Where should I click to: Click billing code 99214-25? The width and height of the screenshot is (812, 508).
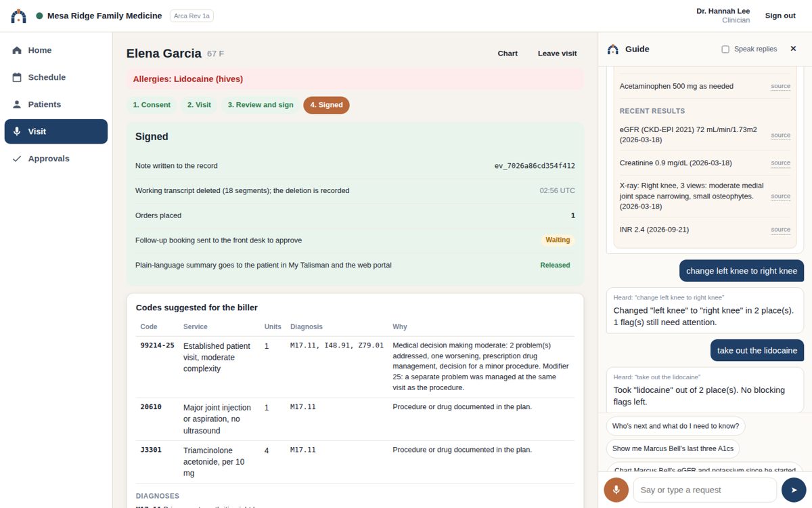[157, 345]
